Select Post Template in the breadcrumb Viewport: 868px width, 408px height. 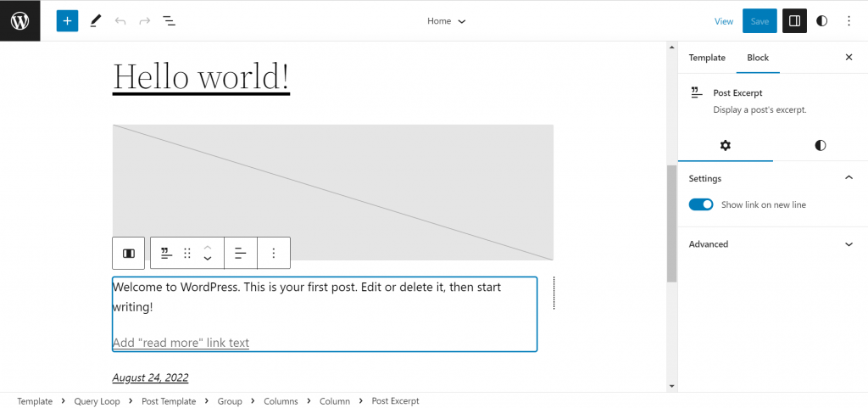(169, 401)
